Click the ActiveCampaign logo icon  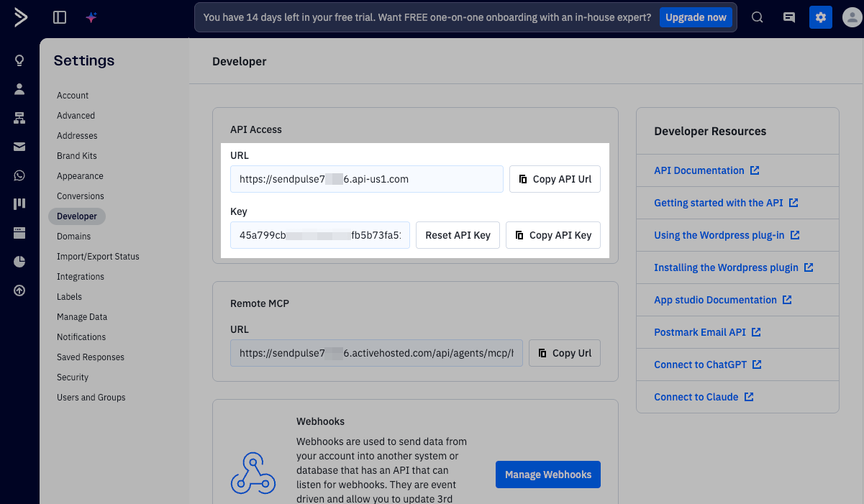coord(20,17)
